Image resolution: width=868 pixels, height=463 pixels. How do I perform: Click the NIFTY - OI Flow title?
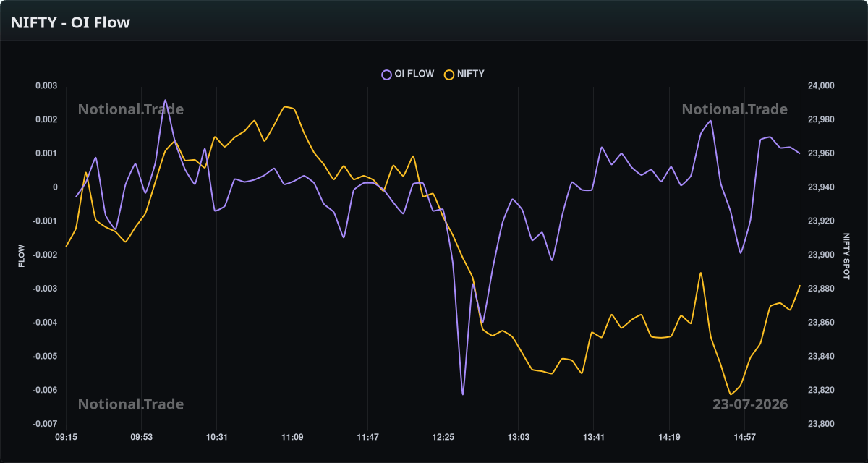pos(70,22)
